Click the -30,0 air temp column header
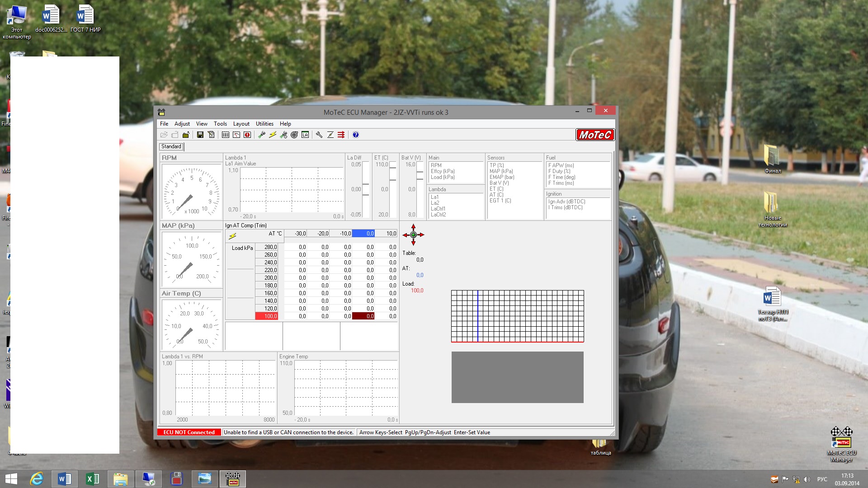 pos(296,234)
